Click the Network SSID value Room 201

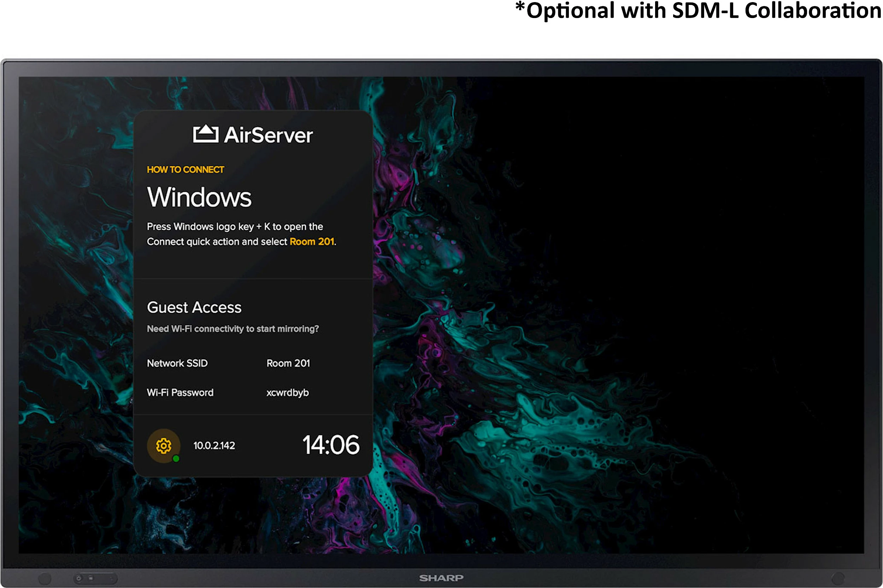(288, 363)
